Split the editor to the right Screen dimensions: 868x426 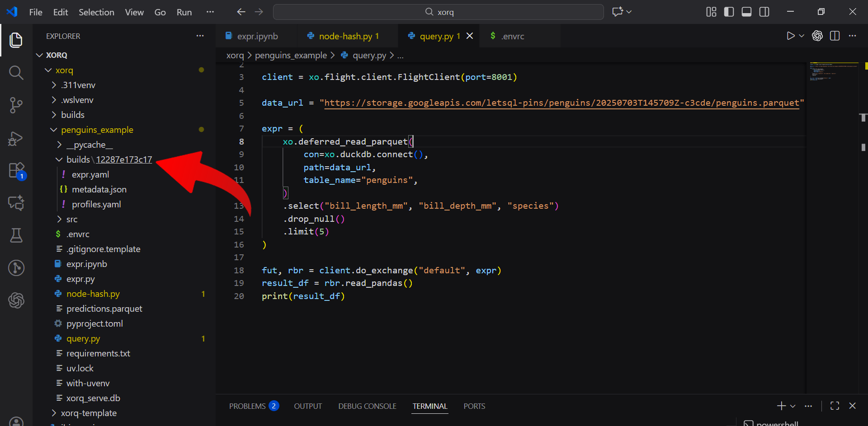coord(835,36)
